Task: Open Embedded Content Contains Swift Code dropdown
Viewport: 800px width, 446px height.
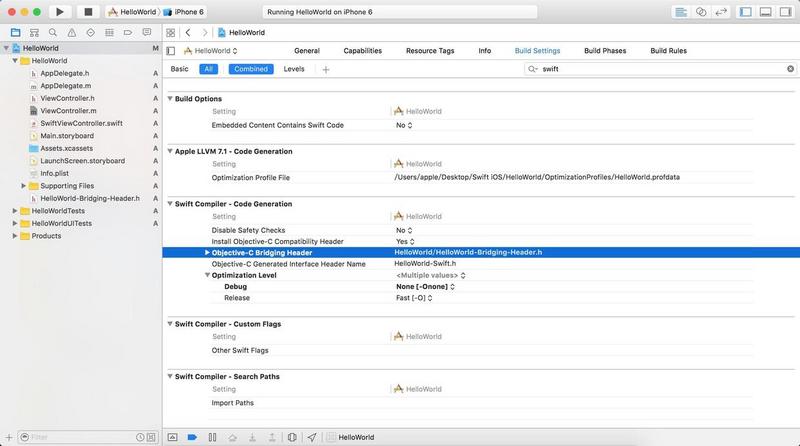Action: tap(404, 125)
